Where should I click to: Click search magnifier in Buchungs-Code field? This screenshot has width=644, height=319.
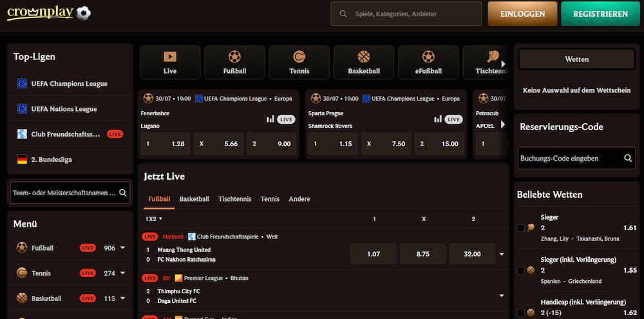pos(628,158)
